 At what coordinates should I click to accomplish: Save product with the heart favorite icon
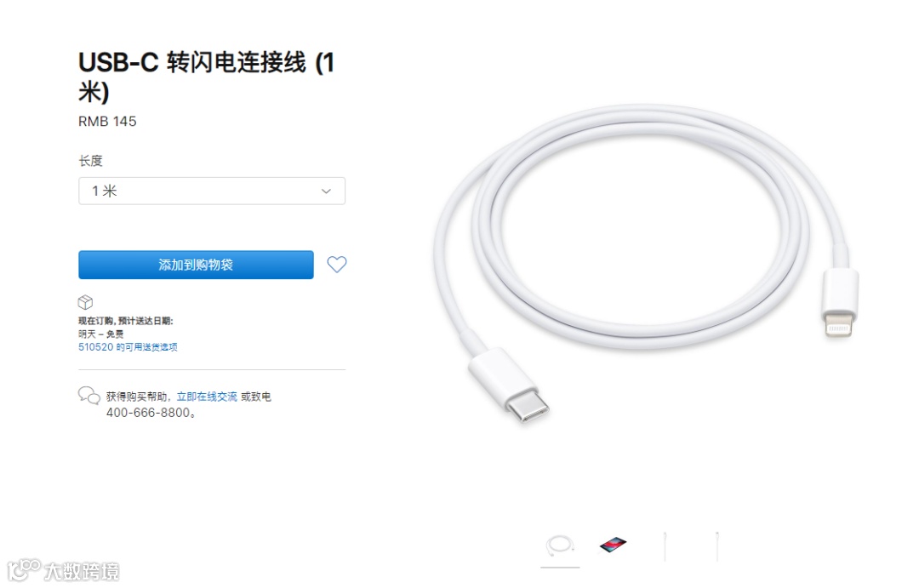tap(336, 265)
